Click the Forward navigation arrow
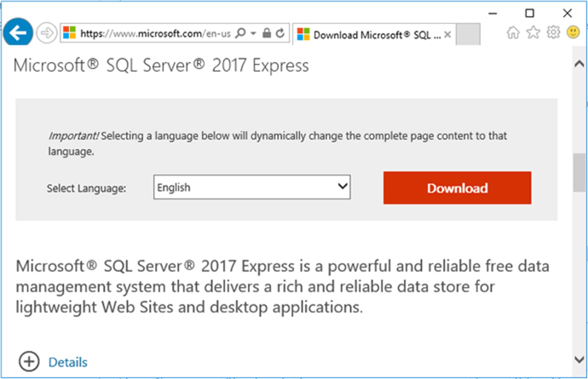Screen dimensions: 588x379 (x=47, y=33)
